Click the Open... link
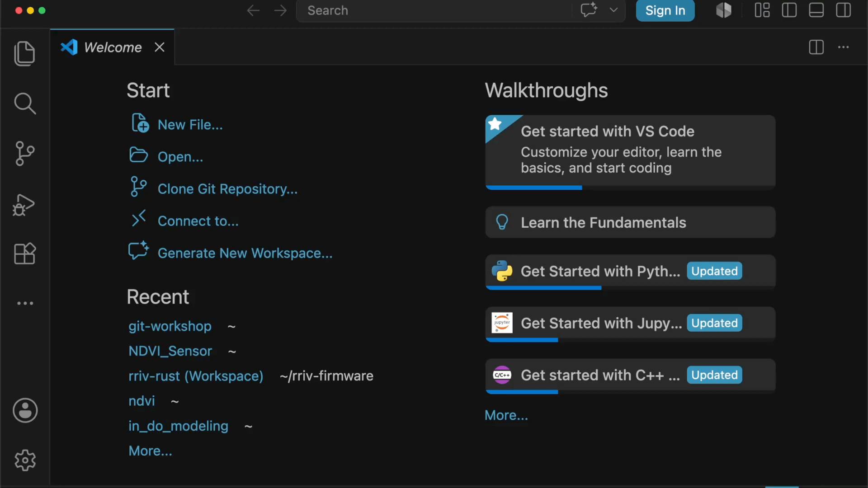The image size is (868, 488). pyautogui.click(x=180, y=157)
